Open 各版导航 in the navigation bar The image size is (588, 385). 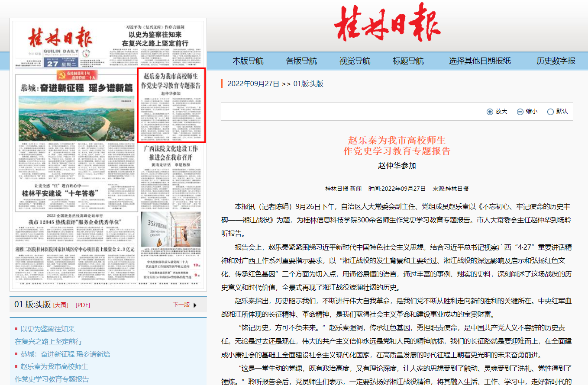click(x=301, y=61)
